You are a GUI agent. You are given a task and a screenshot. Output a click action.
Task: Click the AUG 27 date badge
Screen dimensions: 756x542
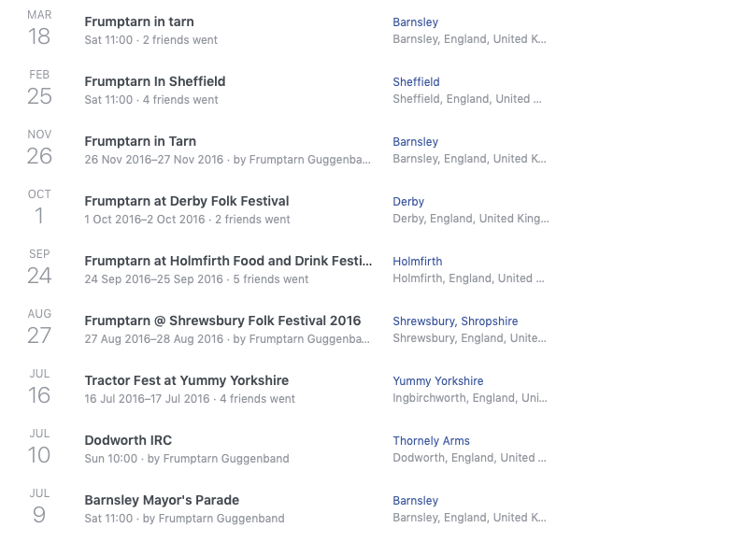(x=39, y=327)
